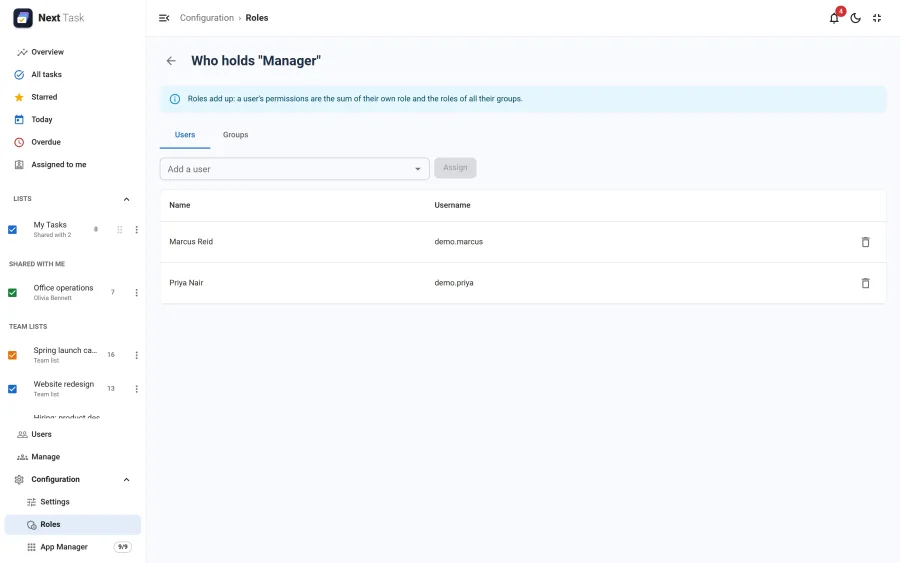
Task: Select Roles under Configuration
Action: tap(72, 525)
